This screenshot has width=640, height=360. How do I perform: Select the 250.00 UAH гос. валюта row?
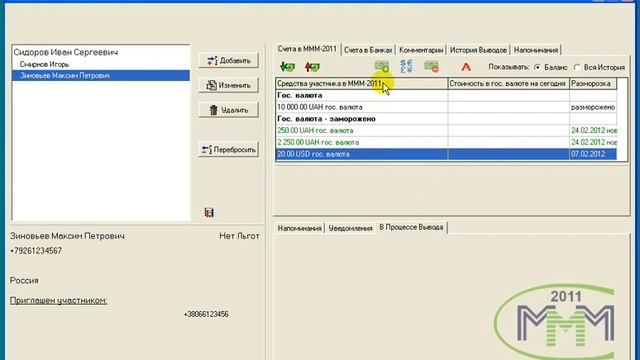pyautogui.click(x=446, y=131)
